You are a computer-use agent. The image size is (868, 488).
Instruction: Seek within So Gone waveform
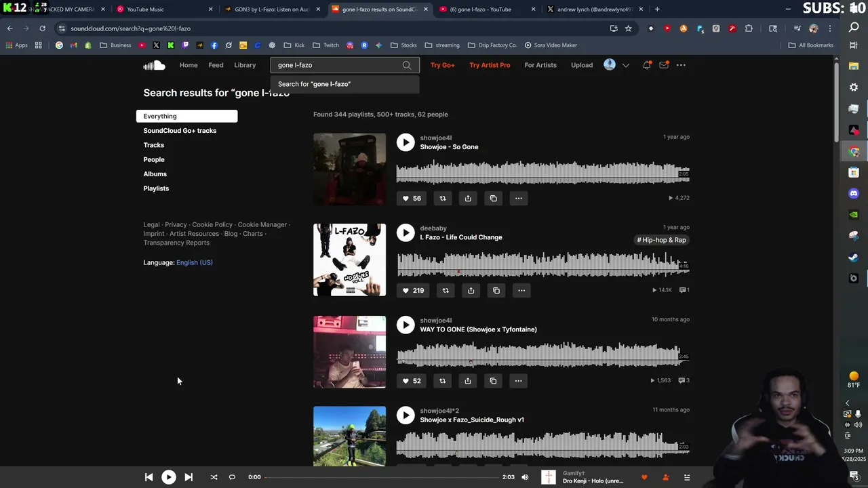pyautogui.click(x=542, y=173)
